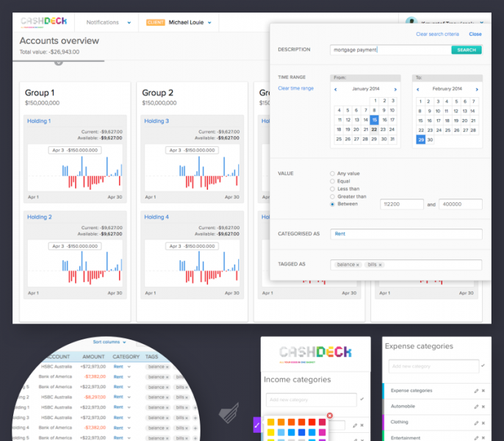
Task: Click the ACCOUNT column header
Action: [x=58, y=356]
